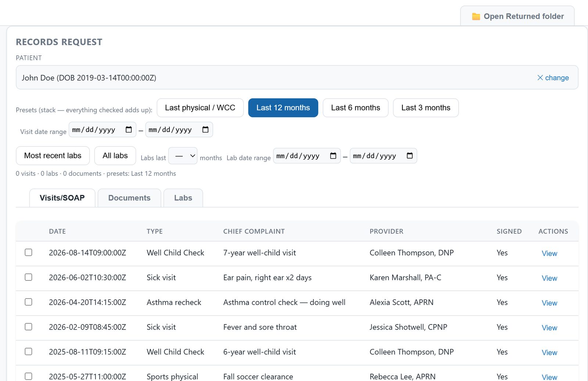Click provider Alexia Scott, APRN
The height and width of the screenshot is (381, 588).
[x=401, y=302]
